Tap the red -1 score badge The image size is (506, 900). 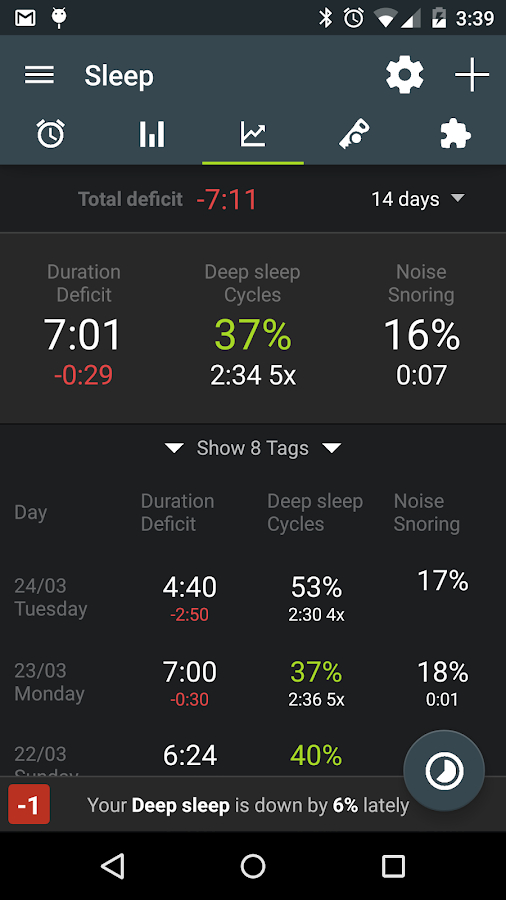(x=29, y=805)
